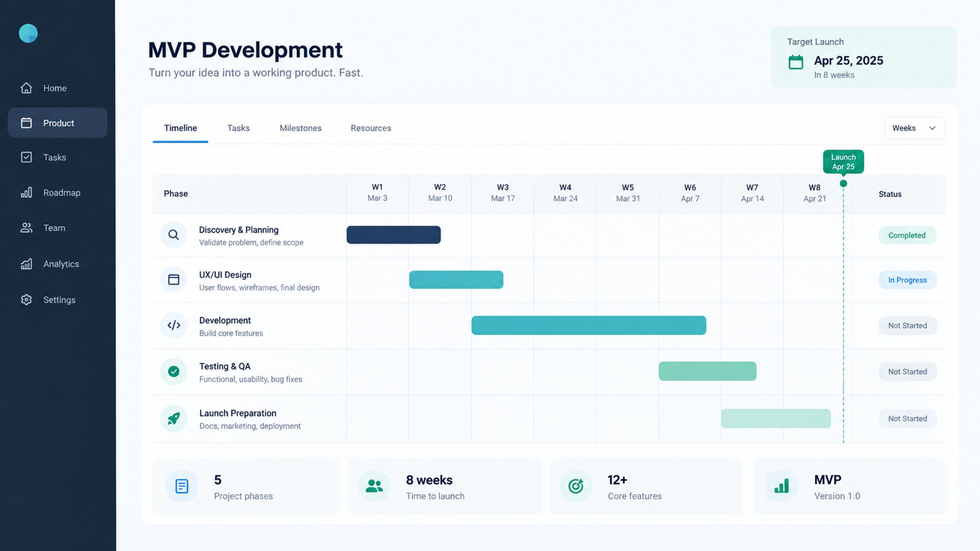Go to the Resources tab
This screenshot has height=551, width=980.
point(371,128)
